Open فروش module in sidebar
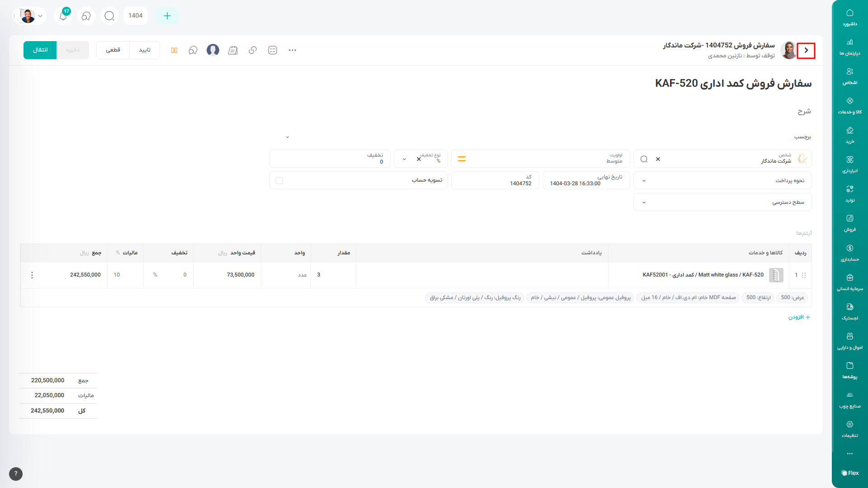Screen dimensions: 868x488 [850, 223]
